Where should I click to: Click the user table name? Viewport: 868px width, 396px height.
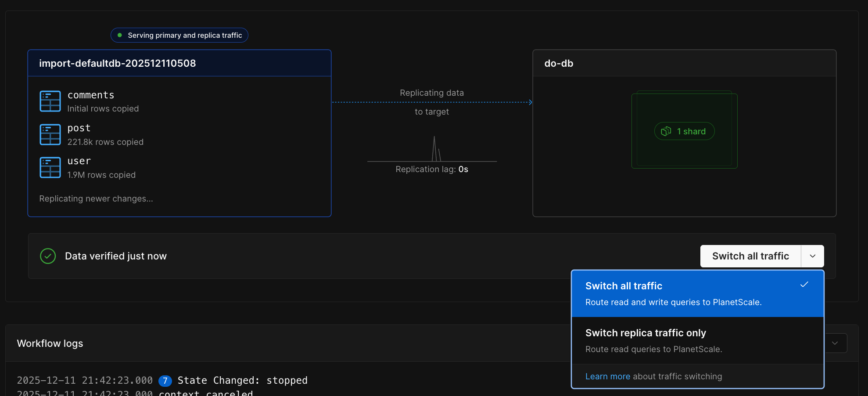(x=79, y=161)
